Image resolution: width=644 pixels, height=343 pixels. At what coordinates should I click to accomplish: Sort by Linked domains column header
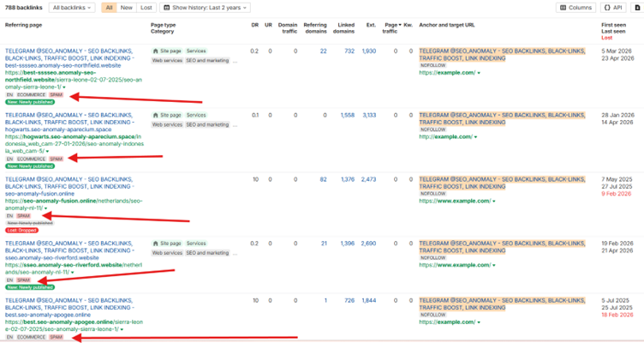343,28
